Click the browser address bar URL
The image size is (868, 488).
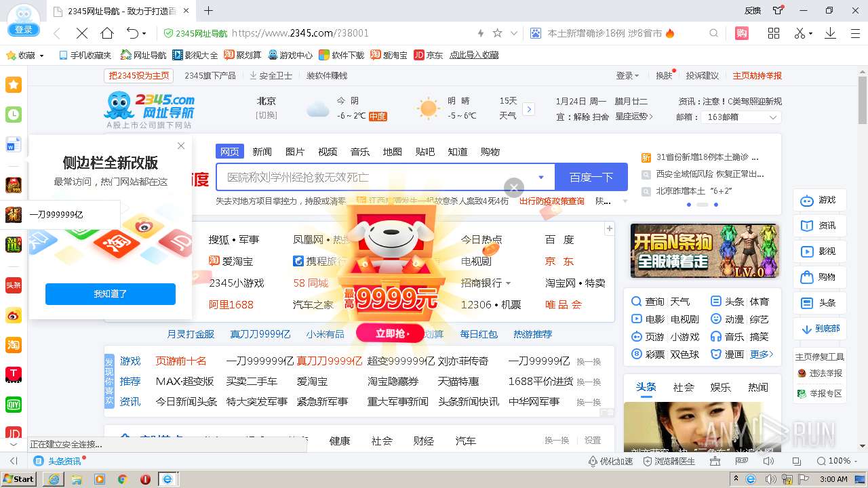[300, 33]
